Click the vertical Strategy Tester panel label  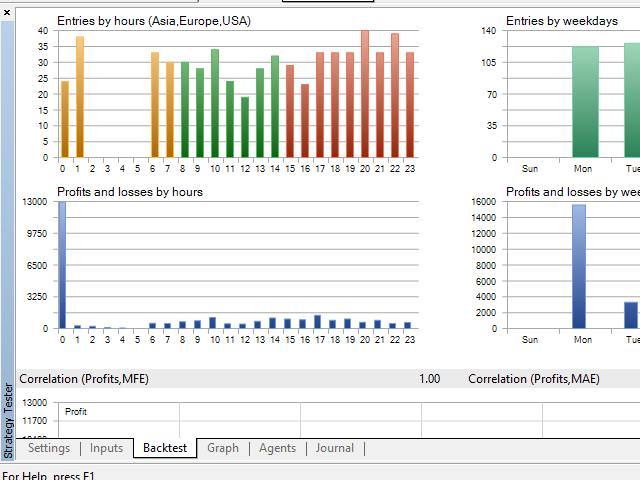pos(8,405)
